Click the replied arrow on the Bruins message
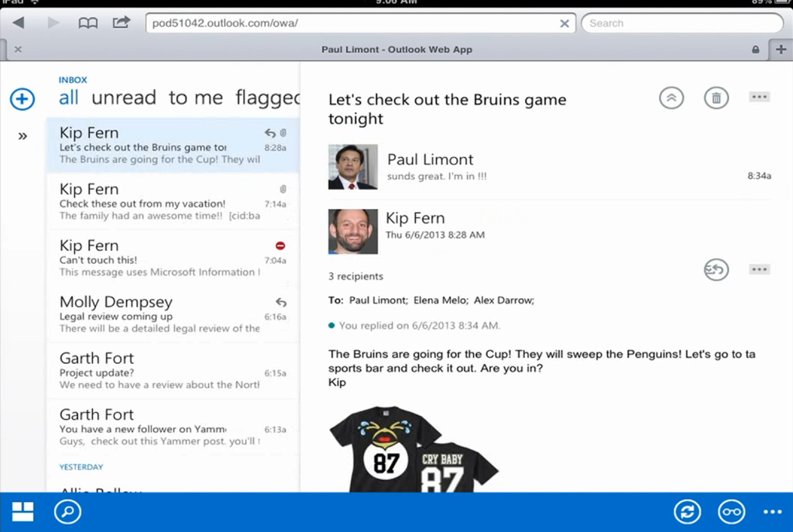Viewport: 793px width, 532px height. pyautogui.click(x=270, y=133)
